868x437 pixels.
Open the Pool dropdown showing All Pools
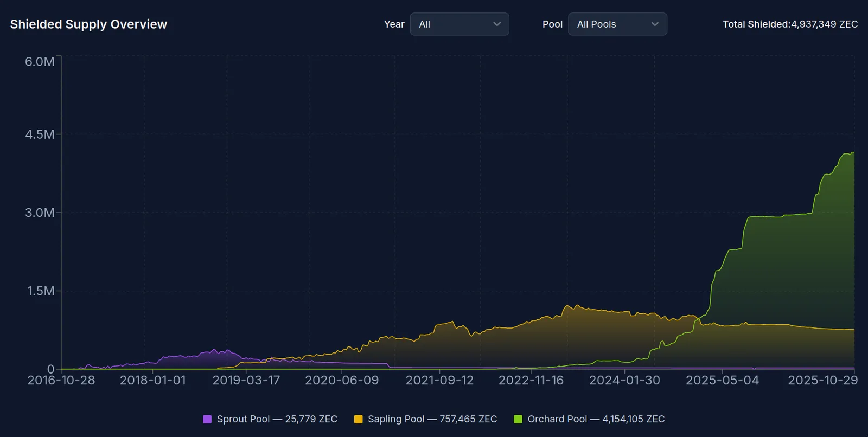617,24
